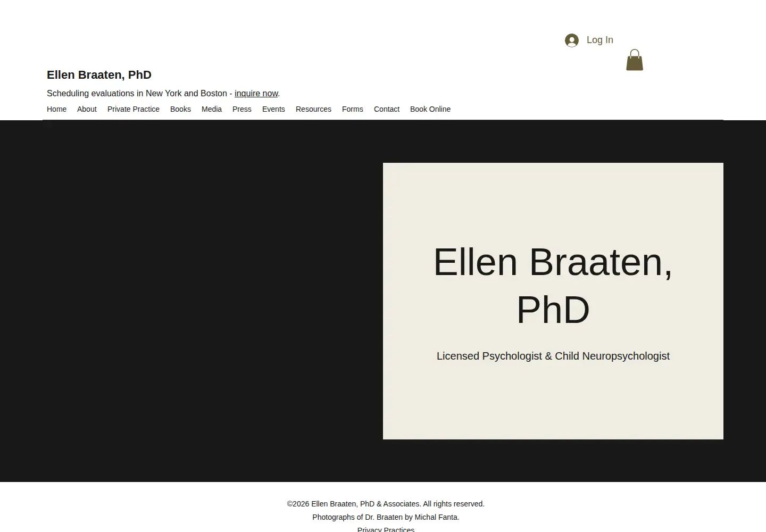The width and height of the screenshot is (766, 532).
Task: View the Events page
Action: (273, 109)
